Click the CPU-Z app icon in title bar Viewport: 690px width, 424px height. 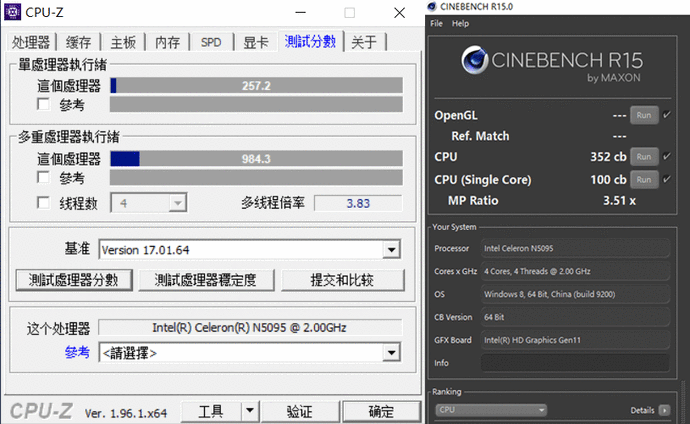(12, 12)
